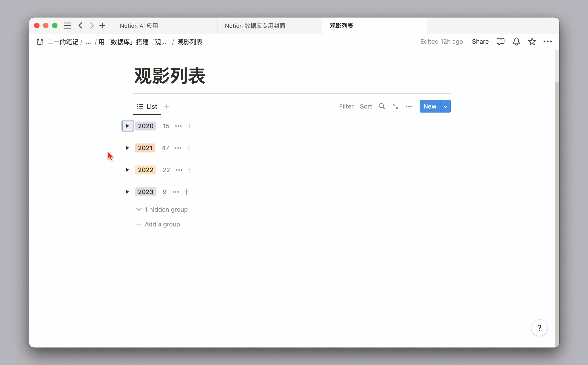This screenshot has width=588, height=365.
Task: Expand the 2020 group triangle
Action: pyautogui.click(x=127, y=126)
